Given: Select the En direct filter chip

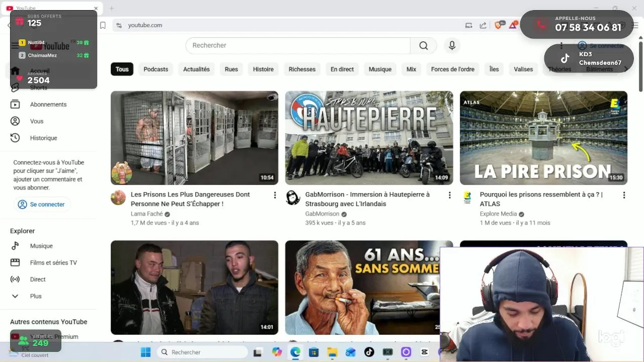Looking at the screenshot, I should coord(342,69).
